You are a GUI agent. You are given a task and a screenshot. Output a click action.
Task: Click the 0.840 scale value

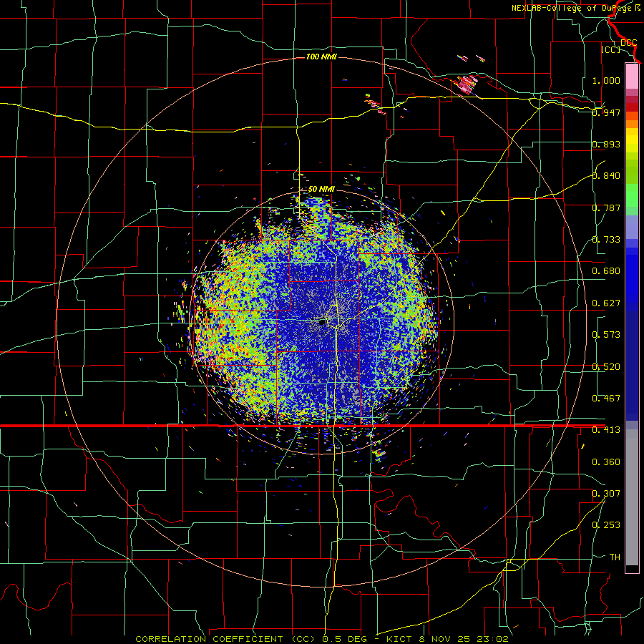pos(606,176)
